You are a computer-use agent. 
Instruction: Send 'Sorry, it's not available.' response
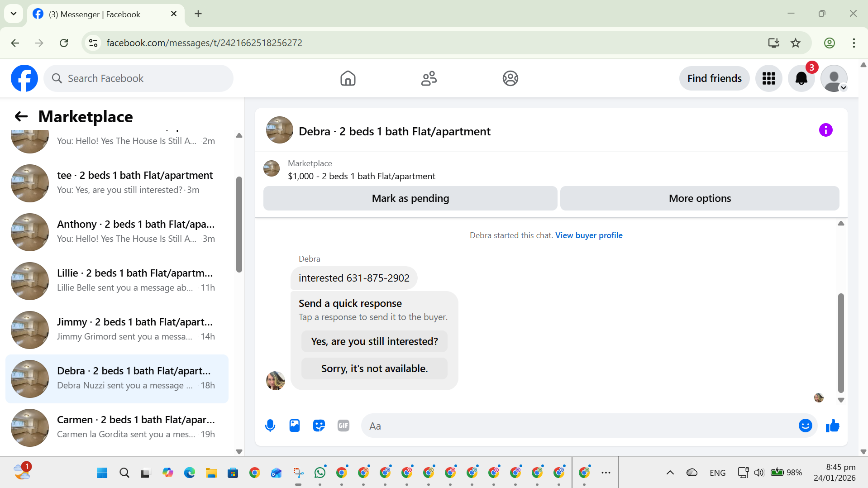[x=374, y=368]
